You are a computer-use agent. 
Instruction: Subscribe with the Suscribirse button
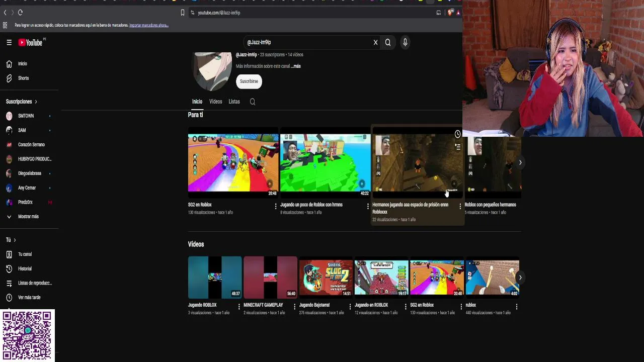click(249, 81)
